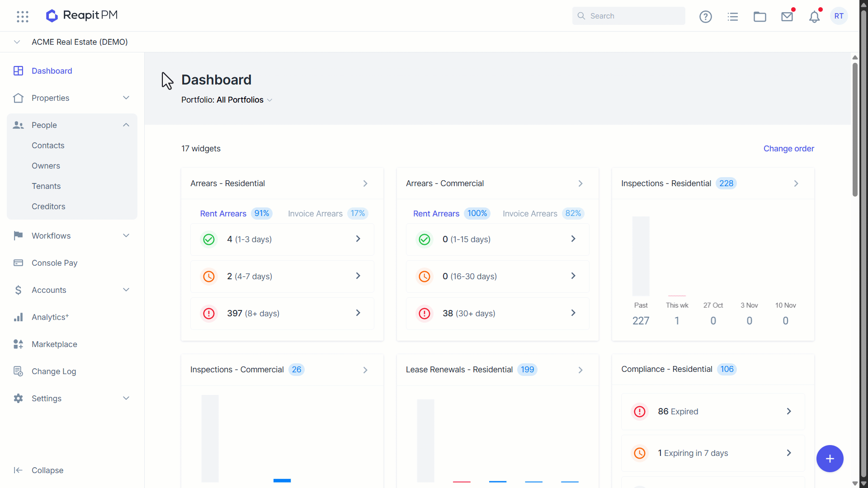The height and width of the screenshot is (488, 868).
Task: Click the Change order link
Action: pyautogui.click(x=788, y=149)
